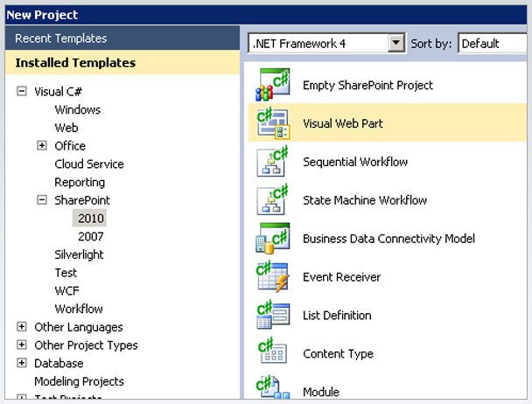The width and height of the screenshot is (532, 404).
Task: Click the List Definition template icon
Action: pyautogui.click(x=273, y=315)
